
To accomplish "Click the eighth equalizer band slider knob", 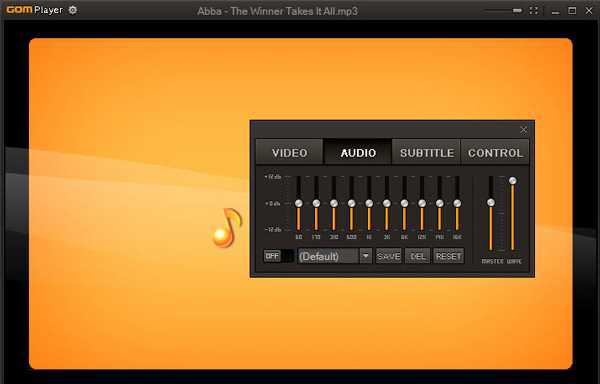I will click(422, 203).
